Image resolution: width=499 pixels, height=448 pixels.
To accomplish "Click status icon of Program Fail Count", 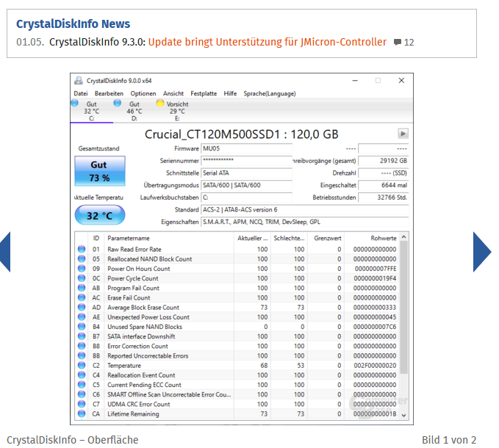I will [82, 288].
